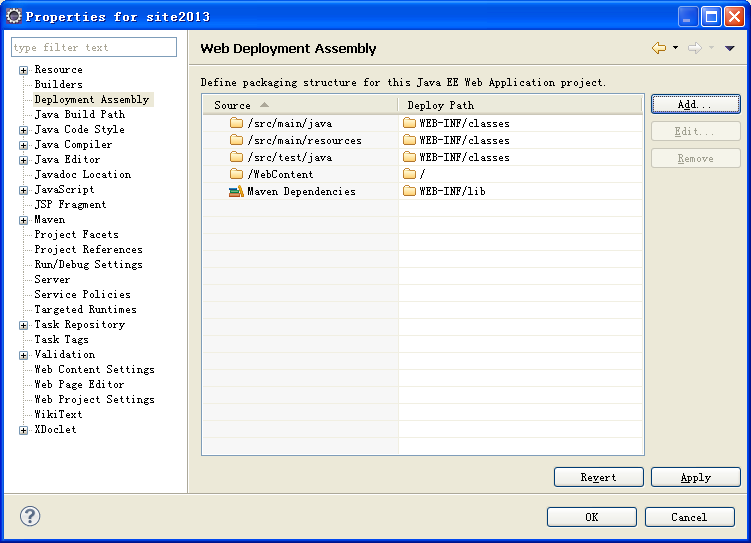Viewport: 751px width, 543px height.
Task: Select Task Tags
Action: (61, 339)
